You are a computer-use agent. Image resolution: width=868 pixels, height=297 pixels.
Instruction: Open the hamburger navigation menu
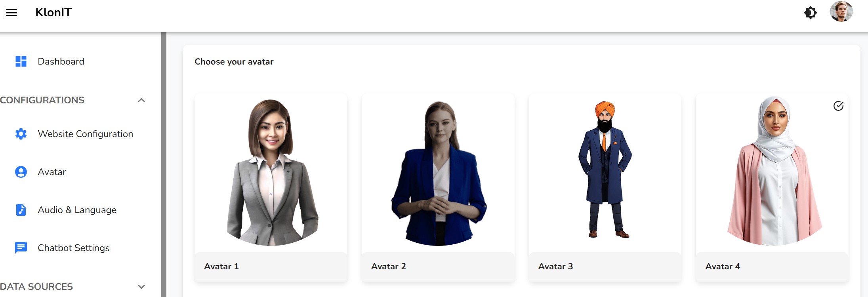(11, 13)
